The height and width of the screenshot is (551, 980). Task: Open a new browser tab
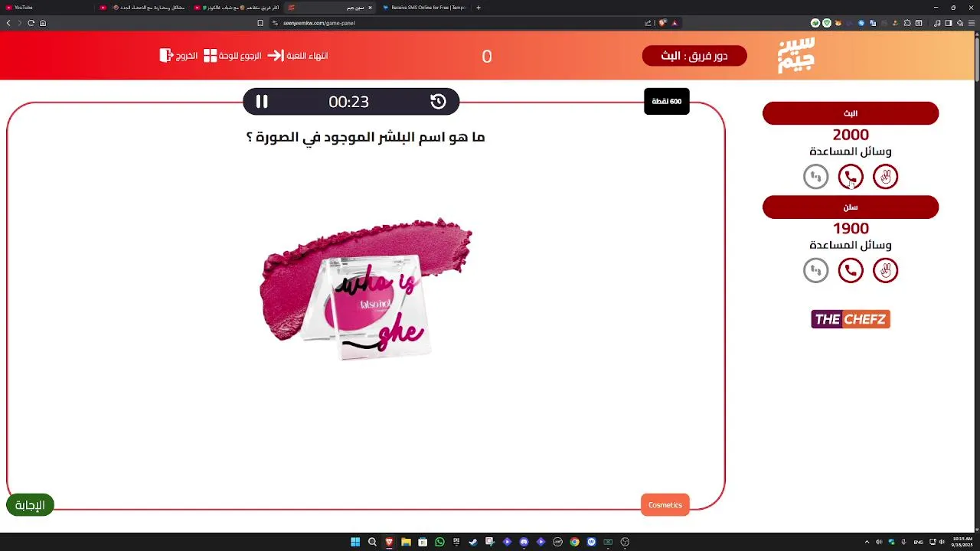point(479,8)
